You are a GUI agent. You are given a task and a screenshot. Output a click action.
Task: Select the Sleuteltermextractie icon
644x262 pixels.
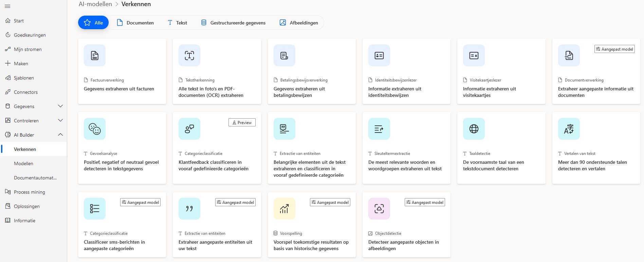click(379, 129)
